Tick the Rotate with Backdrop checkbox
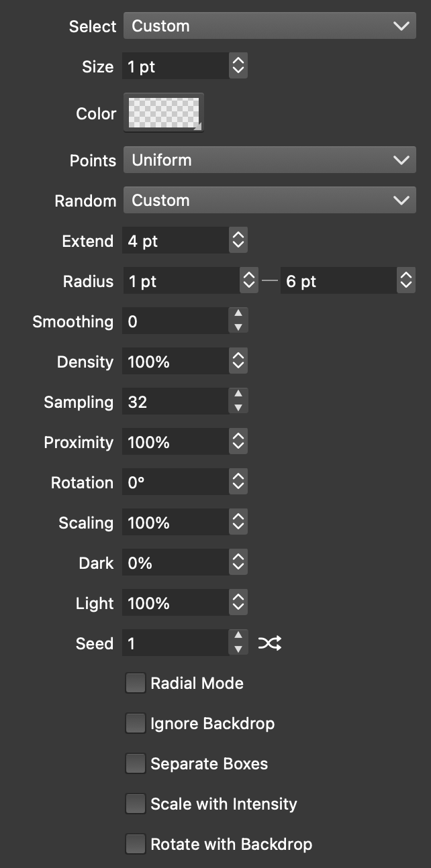 click(136, 845)
